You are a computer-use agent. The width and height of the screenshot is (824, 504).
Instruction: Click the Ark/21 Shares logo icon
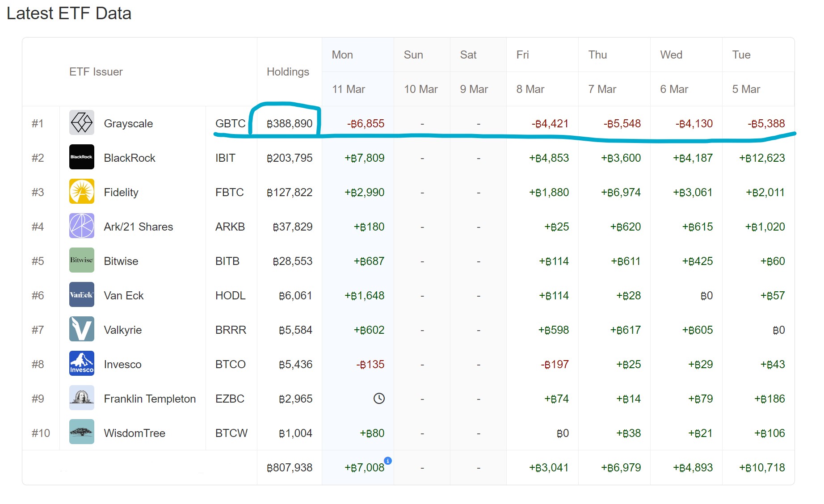point(81,226)
